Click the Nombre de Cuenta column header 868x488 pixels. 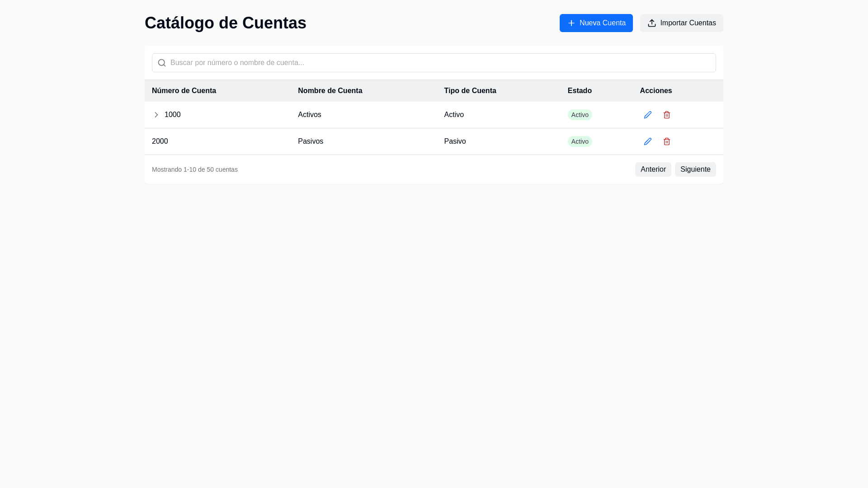330,91
